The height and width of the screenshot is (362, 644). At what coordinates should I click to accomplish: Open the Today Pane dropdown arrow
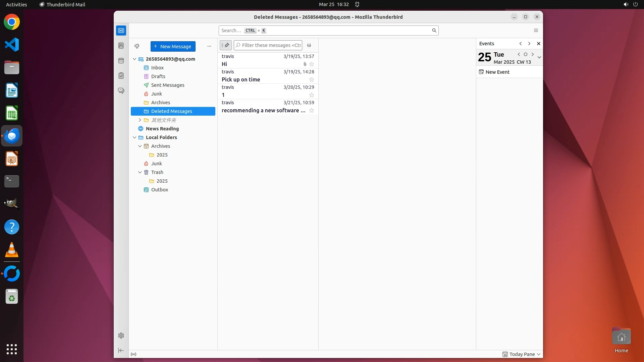(539, 354)
